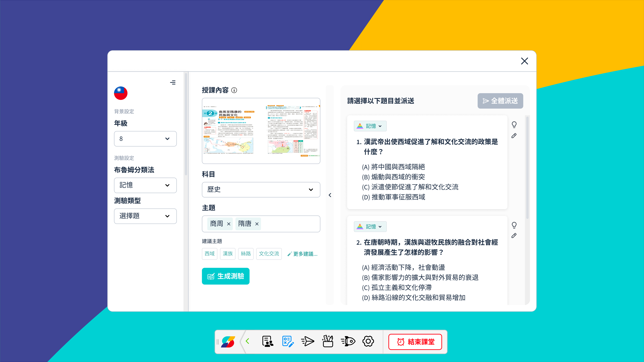Select answer (A) 將中國與西域隔絕
The height and width of the screenshot is (362, 644).
click(x=393, y=167)
